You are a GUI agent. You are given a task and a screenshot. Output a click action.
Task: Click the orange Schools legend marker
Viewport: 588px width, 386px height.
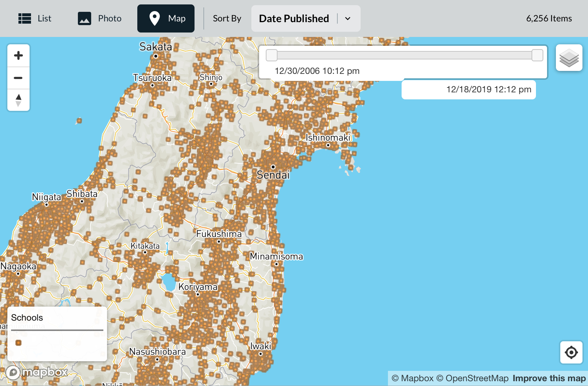tap(18, 343)
